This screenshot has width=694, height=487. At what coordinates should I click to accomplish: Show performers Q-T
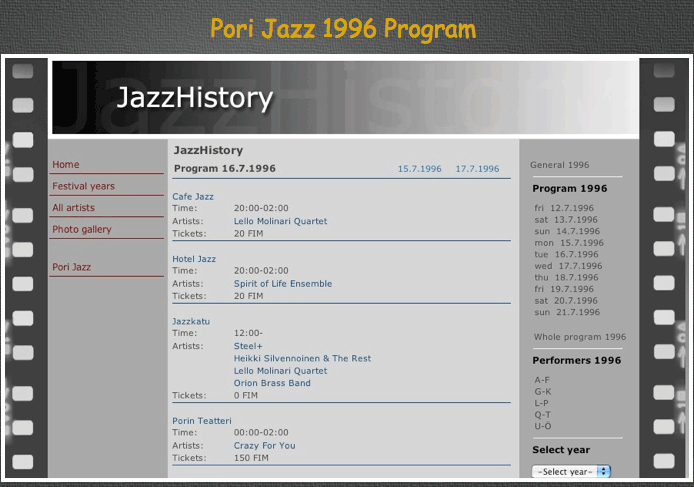[543, 415]
